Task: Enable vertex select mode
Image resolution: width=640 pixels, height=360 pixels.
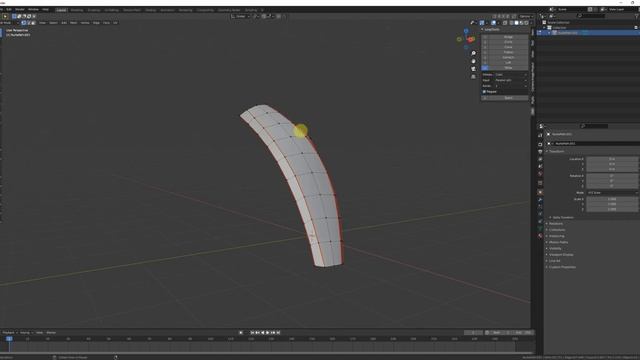Action: pos(24,23)
